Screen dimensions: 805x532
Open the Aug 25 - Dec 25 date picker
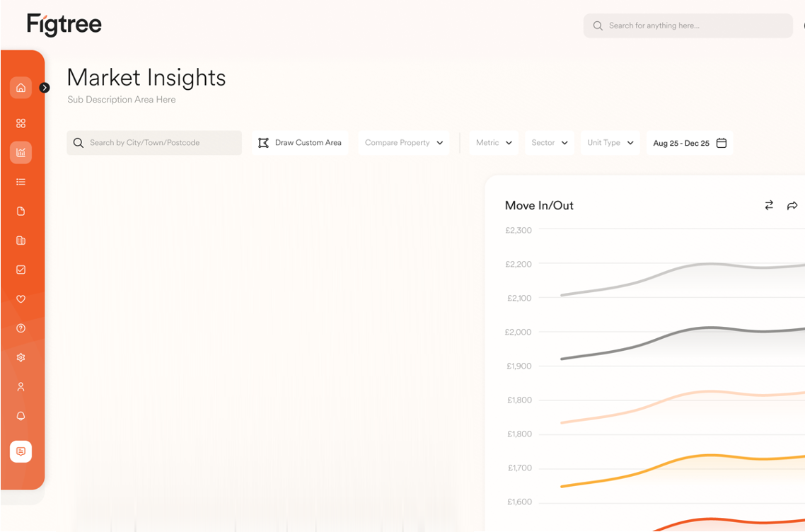pos(690,143)
